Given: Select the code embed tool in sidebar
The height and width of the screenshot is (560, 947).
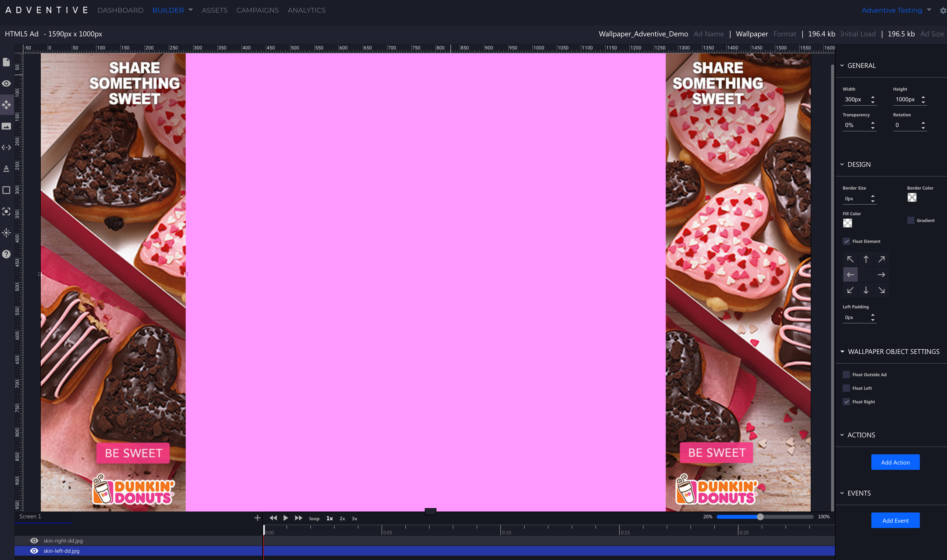Looking at the screenshot, I should point(6,148).
